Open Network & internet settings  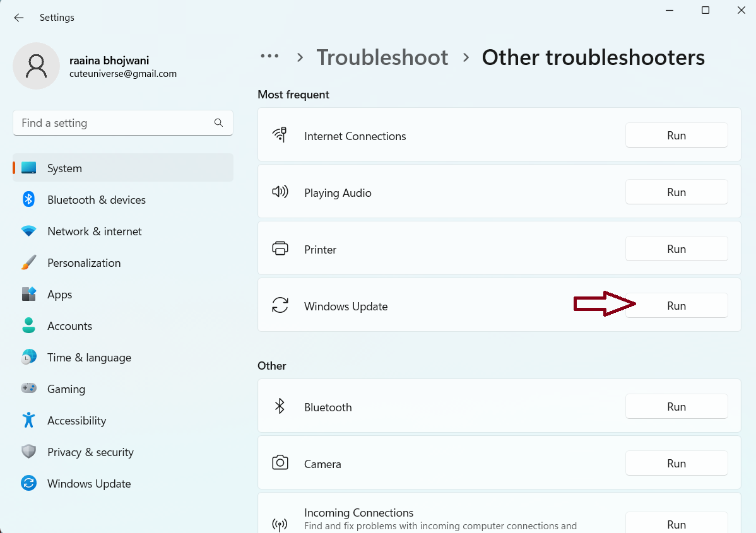(94, 231)
